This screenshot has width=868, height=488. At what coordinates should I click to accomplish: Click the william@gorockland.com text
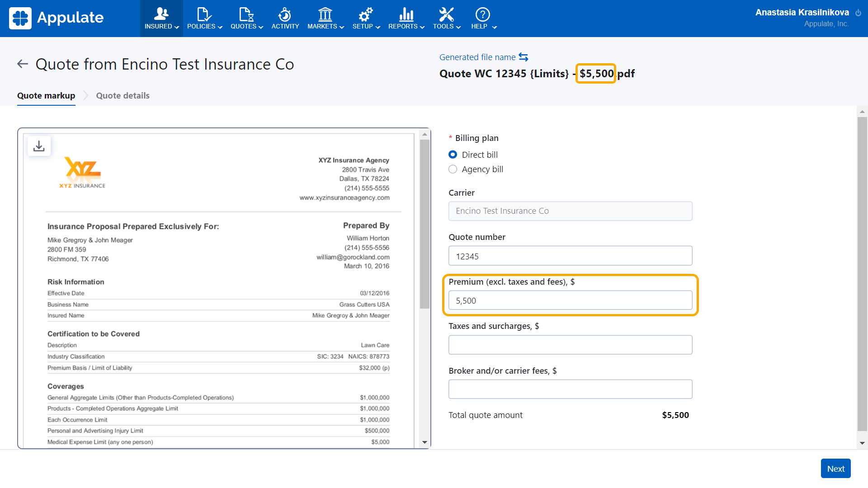point(353,257)
